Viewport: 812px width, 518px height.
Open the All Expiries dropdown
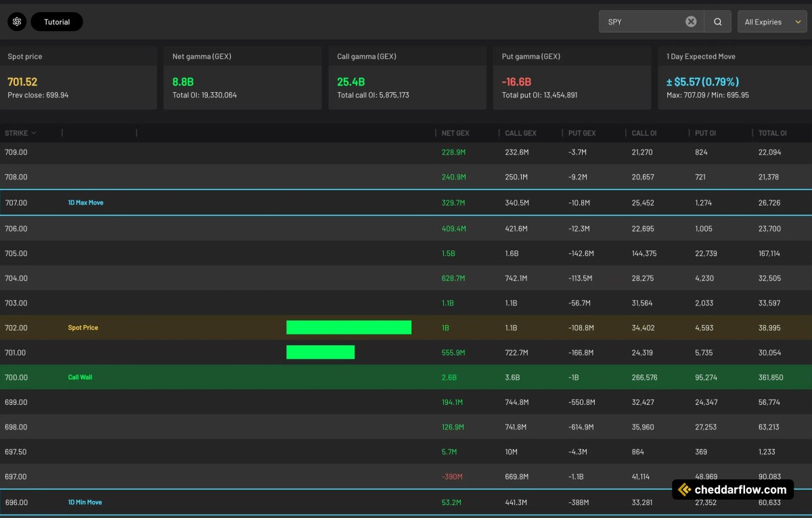(x=772, y=22)
